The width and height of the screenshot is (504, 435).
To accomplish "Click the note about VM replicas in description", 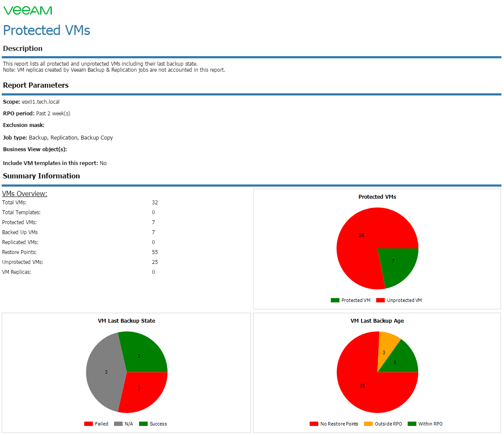I will click(x=114, y=70).
